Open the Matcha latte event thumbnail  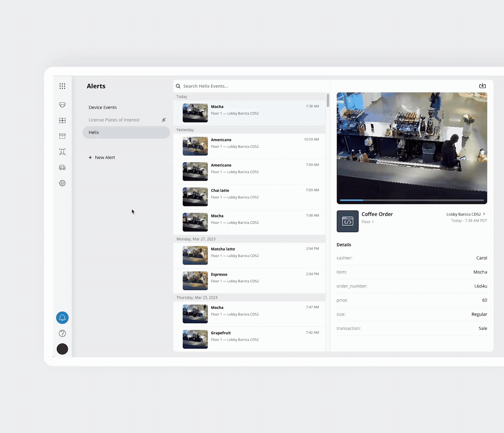195,255
